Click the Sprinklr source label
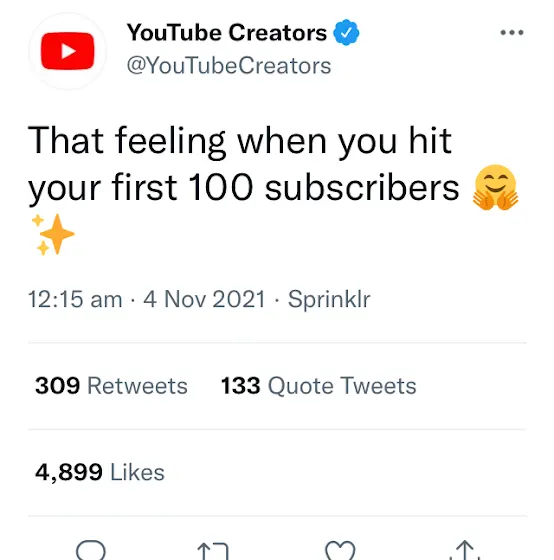 [x=329, y=299]
